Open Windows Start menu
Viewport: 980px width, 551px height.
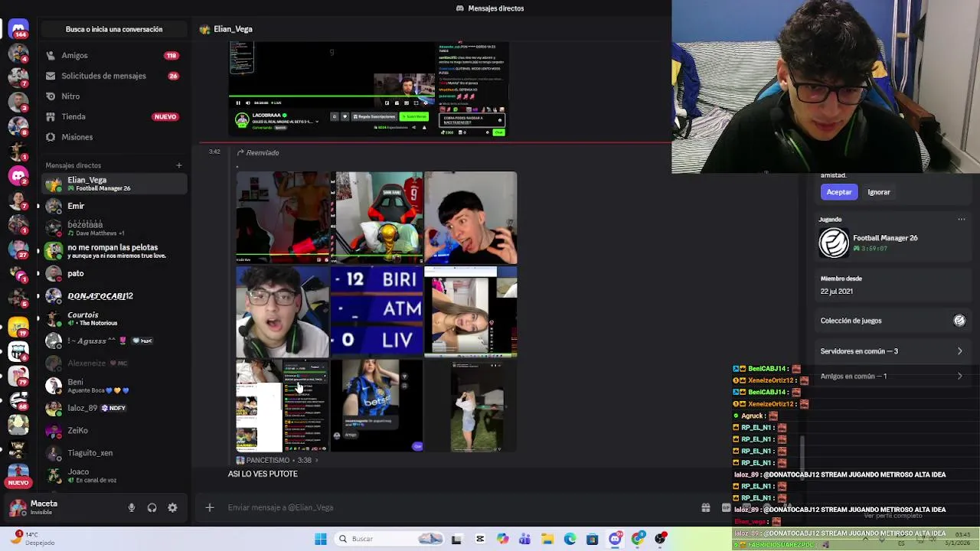(321, 539)
